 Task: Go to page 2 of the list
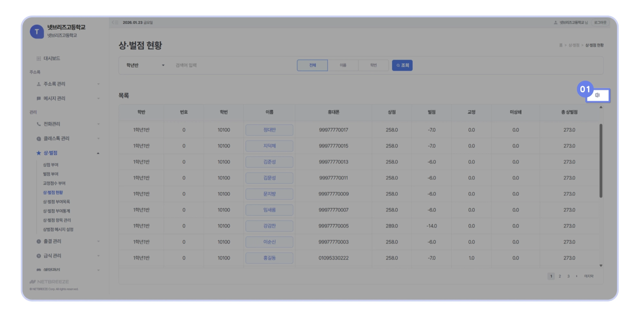click(560, 276)
